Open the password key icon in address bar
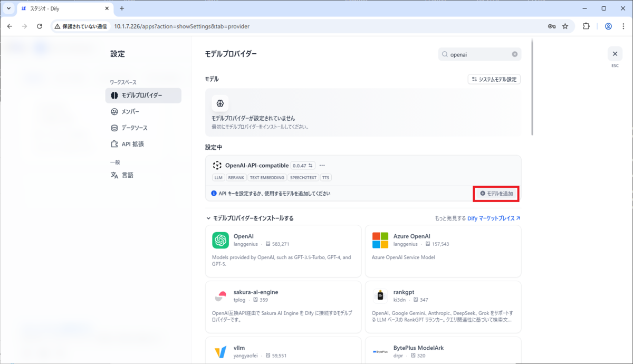This screenshot has width=633, height=364. pyautogui.click(x=551, y=26)
